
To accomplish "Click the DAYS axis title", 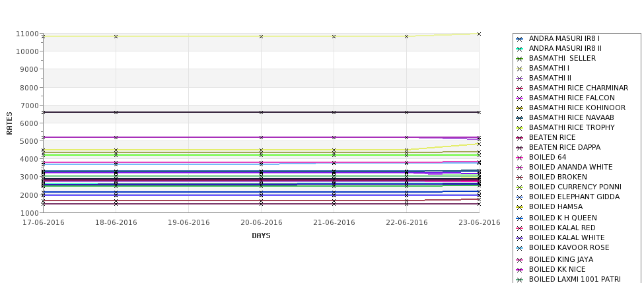I will tap(261, 236).
